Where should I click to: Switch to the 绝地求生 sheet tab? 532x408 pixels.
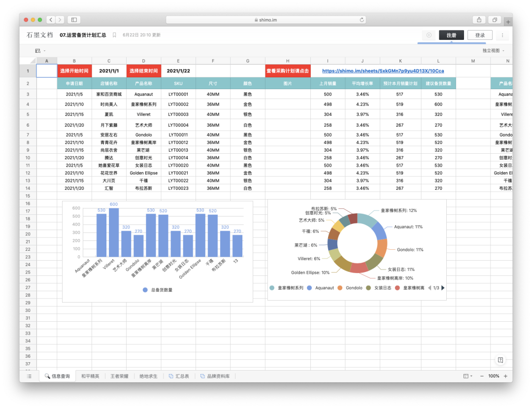coord(149,376)
